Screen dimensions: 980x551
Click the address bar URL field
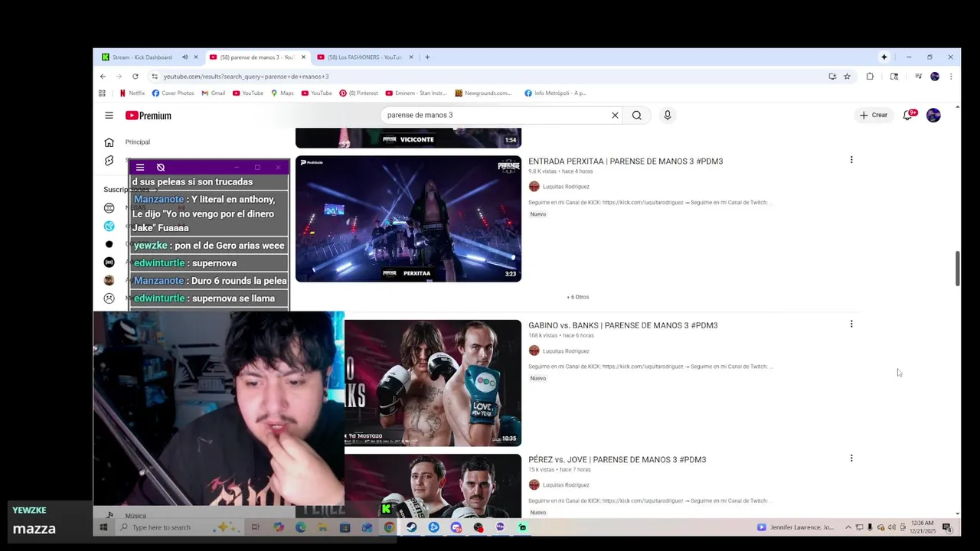click(x=490, y=77)
